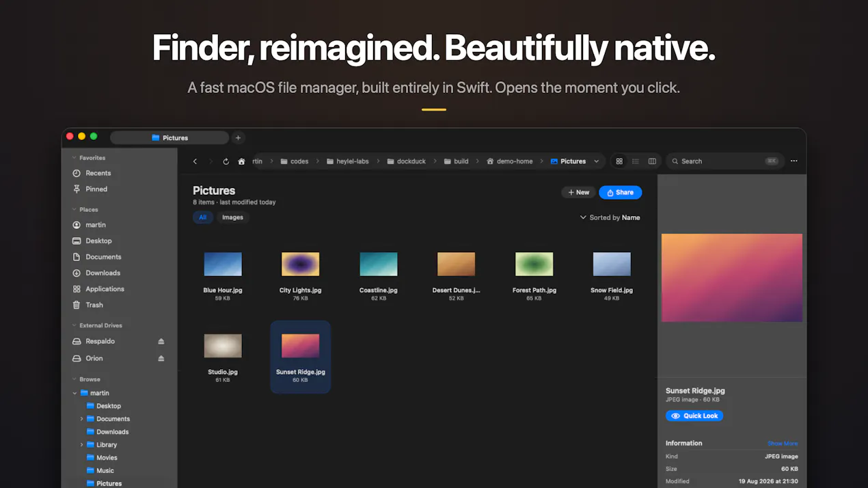This screenshot has height=488, width=868.
Task: Switch to list view
Action: (x=636, y=161)
